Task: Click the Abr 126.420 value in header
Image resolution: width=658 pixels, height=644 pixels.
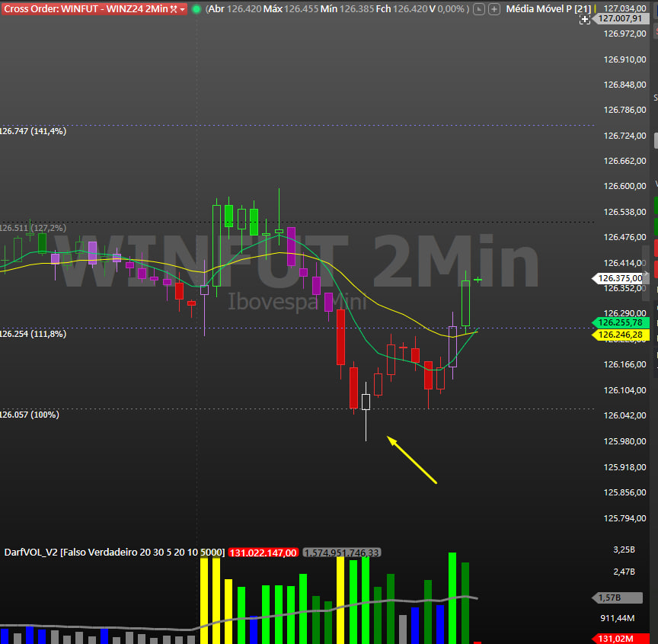Action: pos(235,9)
